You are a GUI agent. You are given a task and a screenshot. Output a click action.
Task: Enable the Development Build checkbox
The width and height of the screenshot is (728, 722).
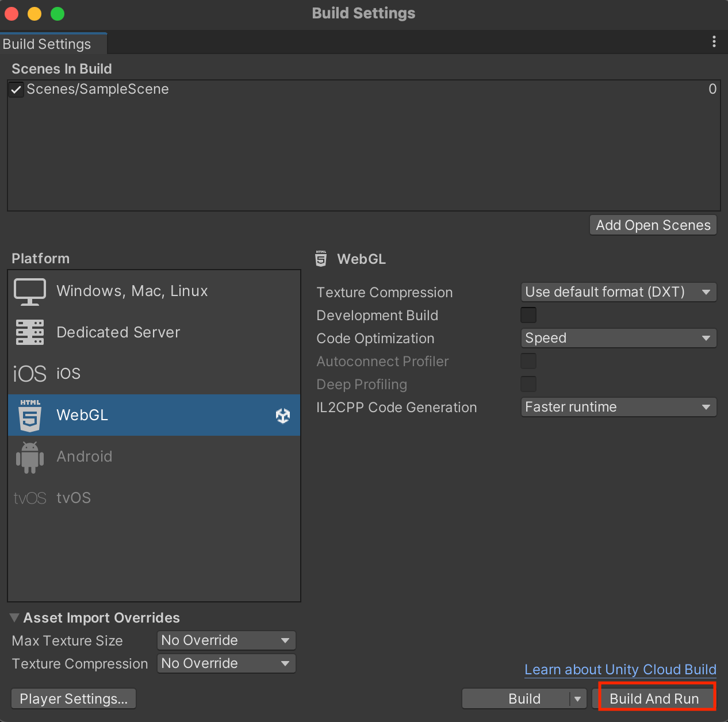[528, 315]
